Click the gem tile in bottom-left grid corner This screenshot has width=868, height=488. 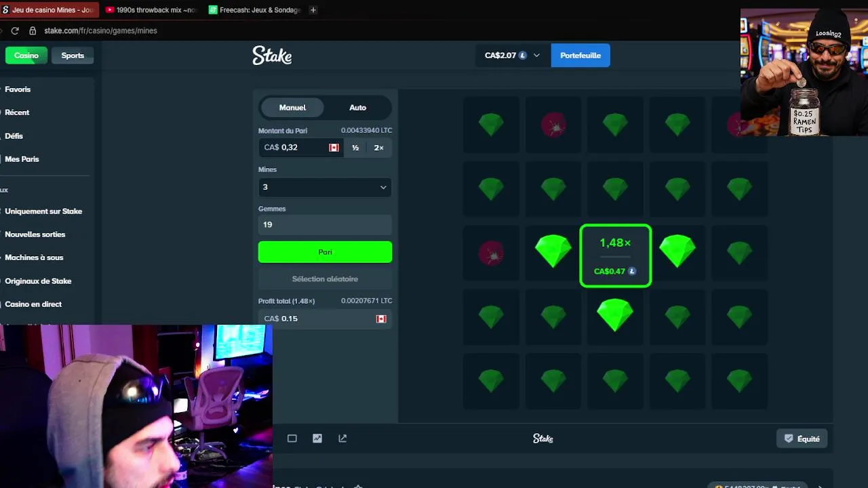491,381
